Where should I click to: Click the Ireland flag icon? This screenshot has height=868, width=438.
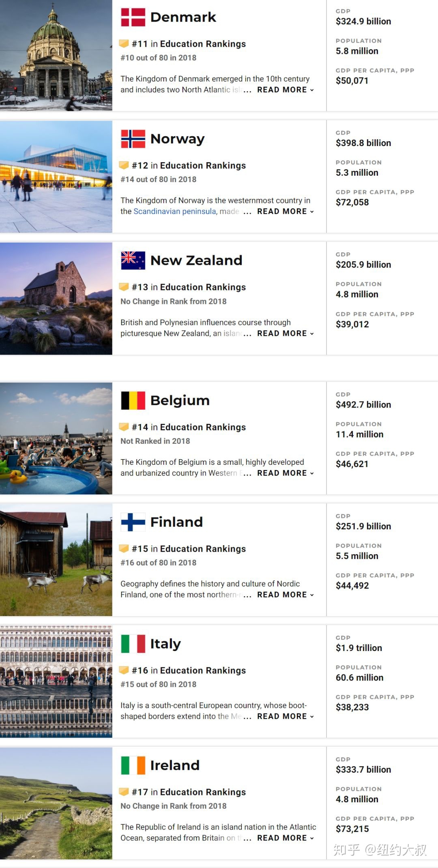coord(133,765)
